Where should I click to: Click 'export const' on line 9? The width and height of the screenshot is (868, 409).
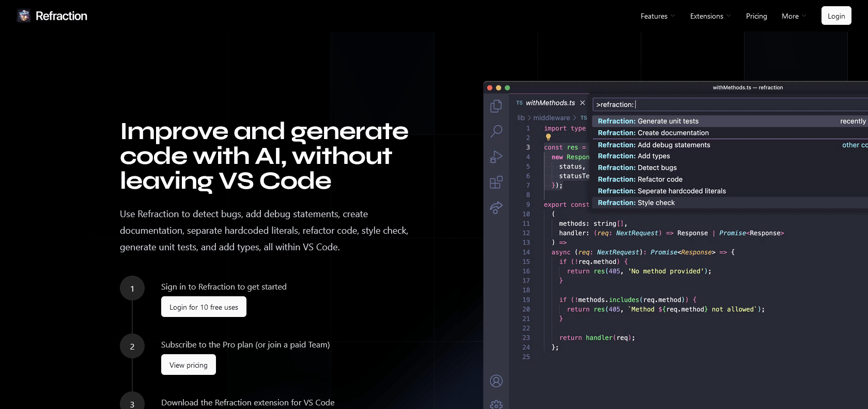coord(566,205)
